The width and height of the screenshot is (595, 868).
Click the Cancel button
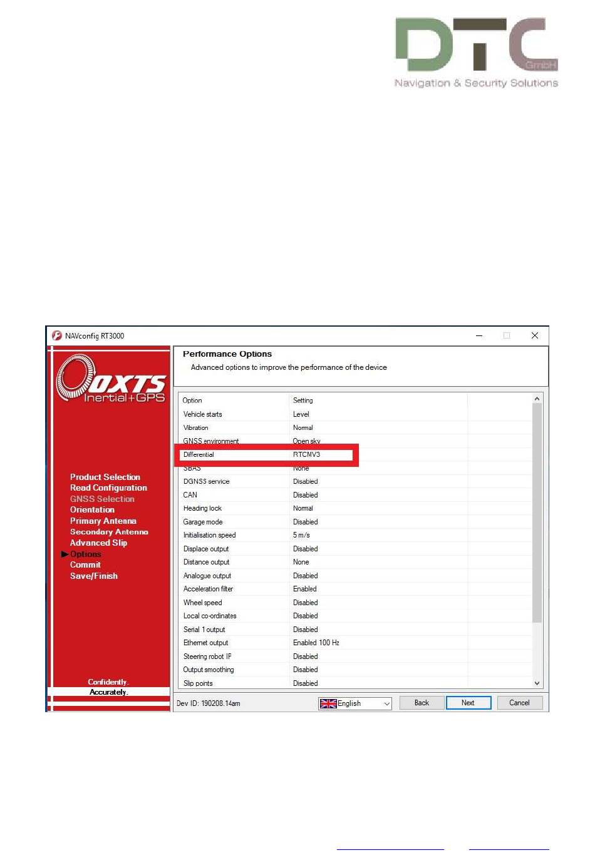pos(519,703)
